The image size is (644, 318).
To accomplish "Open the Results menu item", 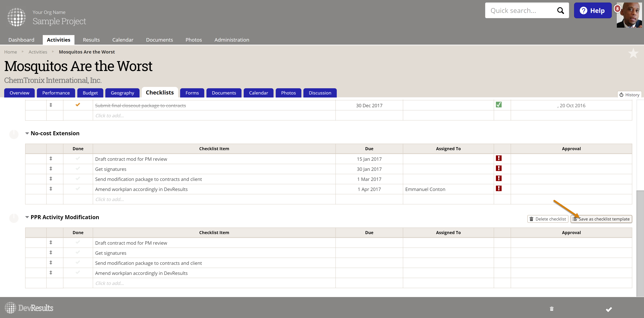I will [91, 40].
